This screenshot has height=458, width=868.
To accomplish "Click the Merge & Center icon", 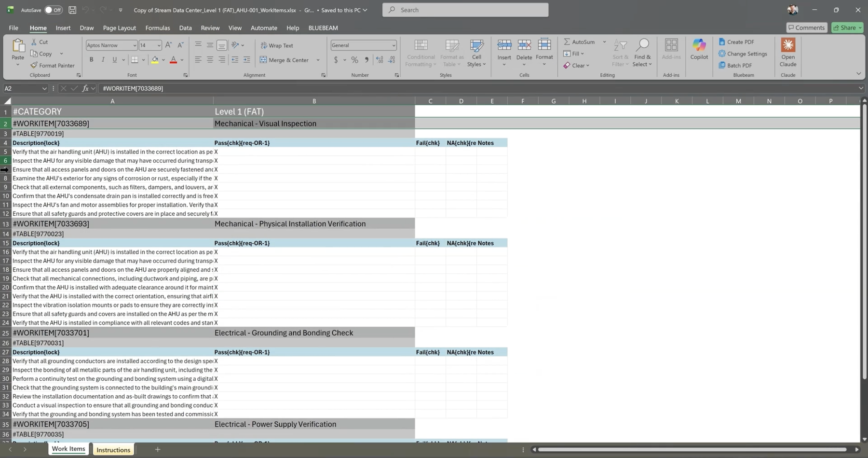I will point(263,60).
